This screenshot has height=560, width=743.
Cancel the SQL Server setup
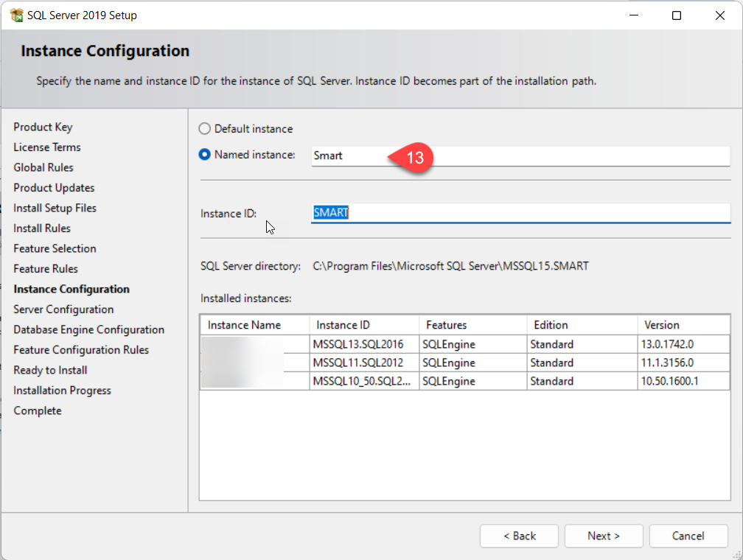click(x=688, y=536)
